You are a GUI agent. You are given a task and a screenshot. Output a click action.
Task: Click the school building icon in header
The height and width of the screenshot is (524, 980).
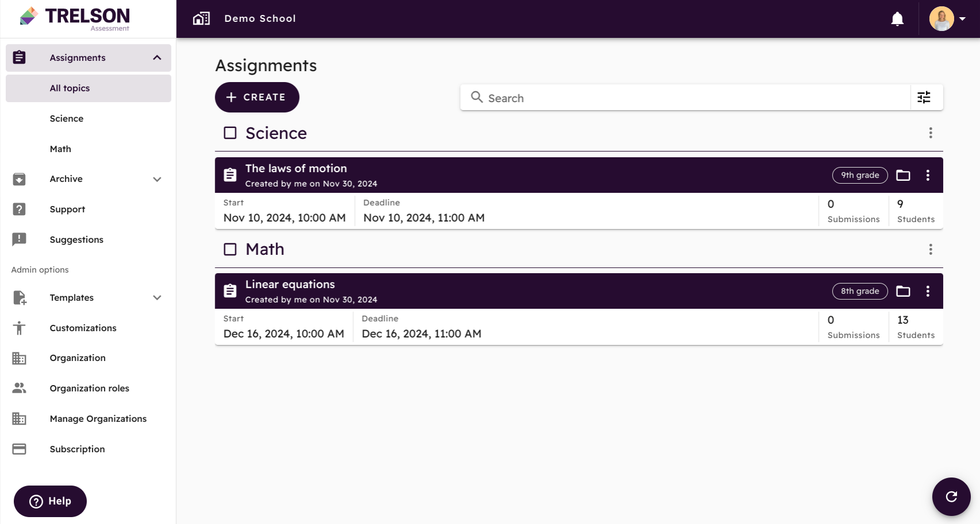(x=201, y=18)
